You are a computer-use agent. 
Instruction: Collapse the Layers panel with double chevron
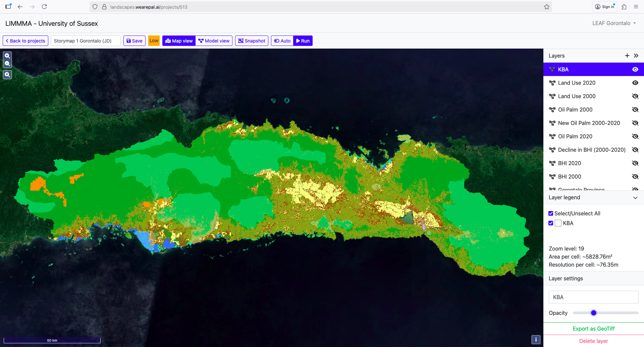click(636, 56)
